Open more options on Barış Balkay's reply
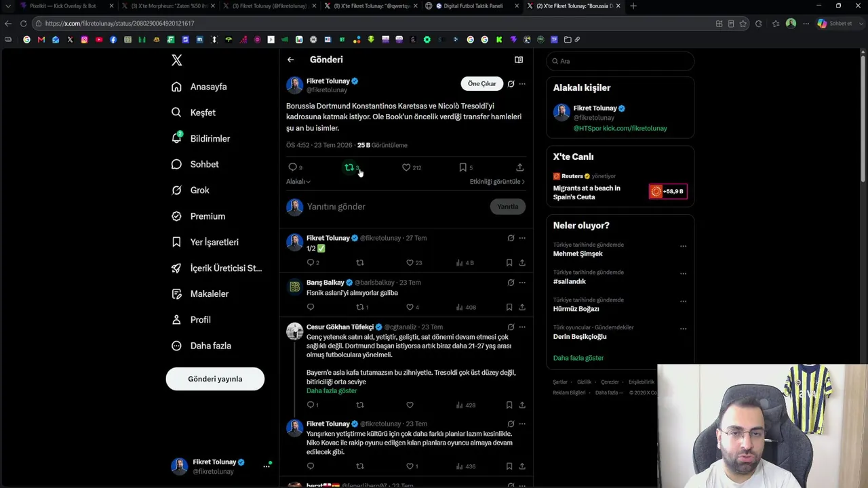868x488 pixels. 522,283
